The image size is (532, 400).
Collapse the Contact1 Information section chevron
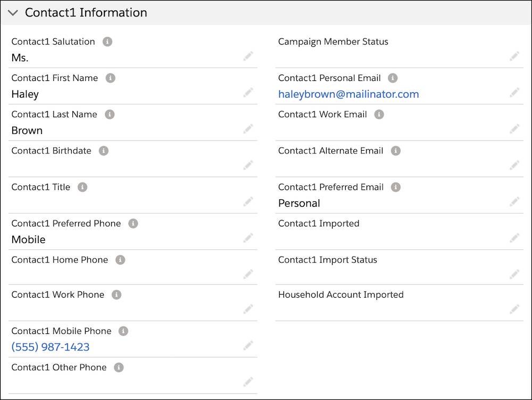tap(13, 13)
